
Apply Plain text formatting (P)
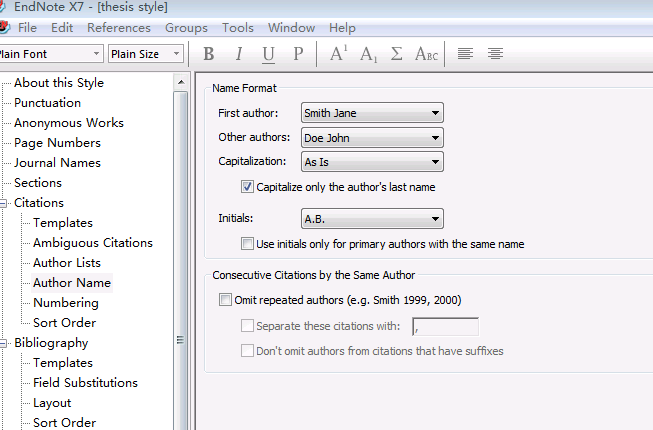click(298, 54)
